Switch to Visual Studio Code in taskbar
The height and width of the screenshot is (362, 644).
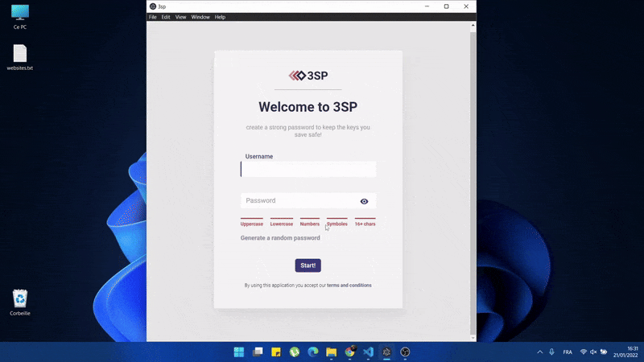click(x=369, y=352)
